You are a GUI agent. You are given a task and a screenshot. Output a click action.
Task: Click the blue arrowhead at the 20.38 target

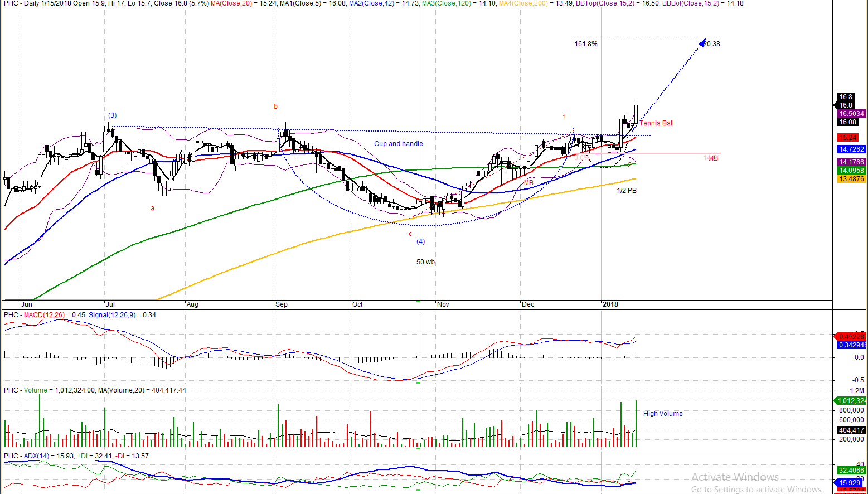tap(702, 42)
